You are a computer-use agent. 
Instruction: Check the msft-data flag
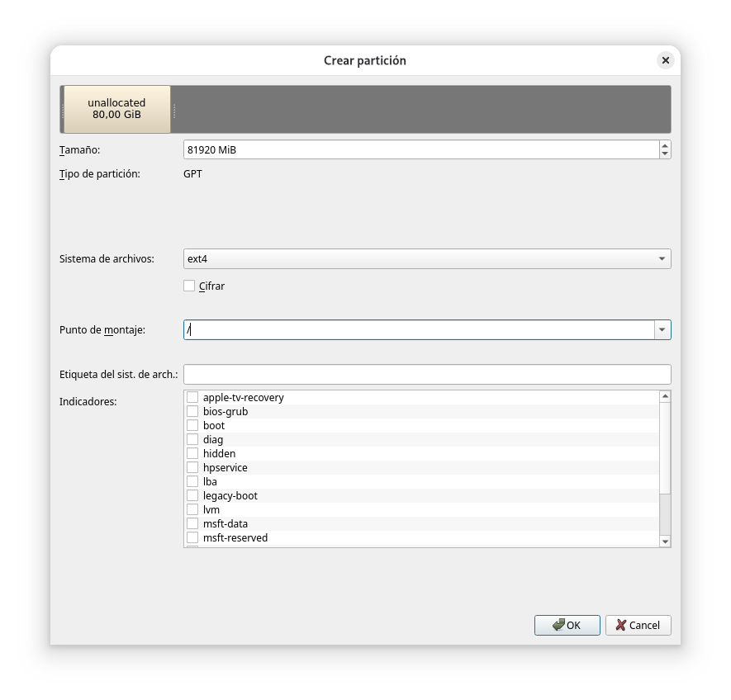[x=192, y=523]
